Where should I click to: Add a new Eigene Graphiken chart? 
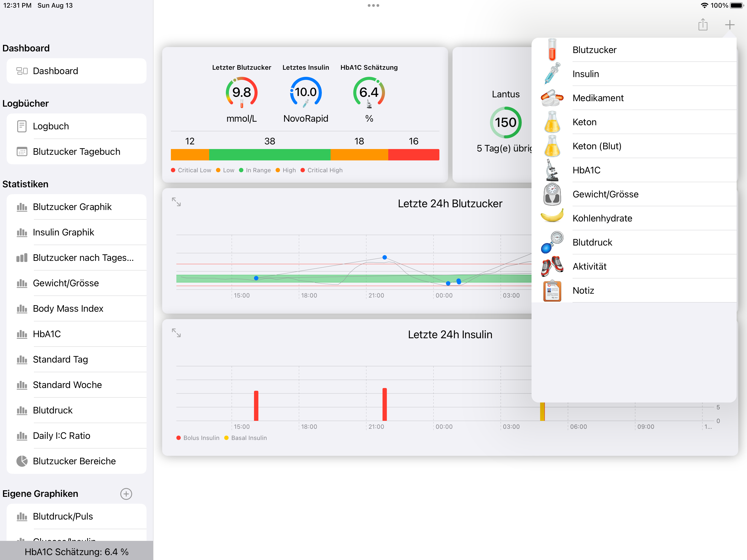pyautogui.click(x=126, y=494)
